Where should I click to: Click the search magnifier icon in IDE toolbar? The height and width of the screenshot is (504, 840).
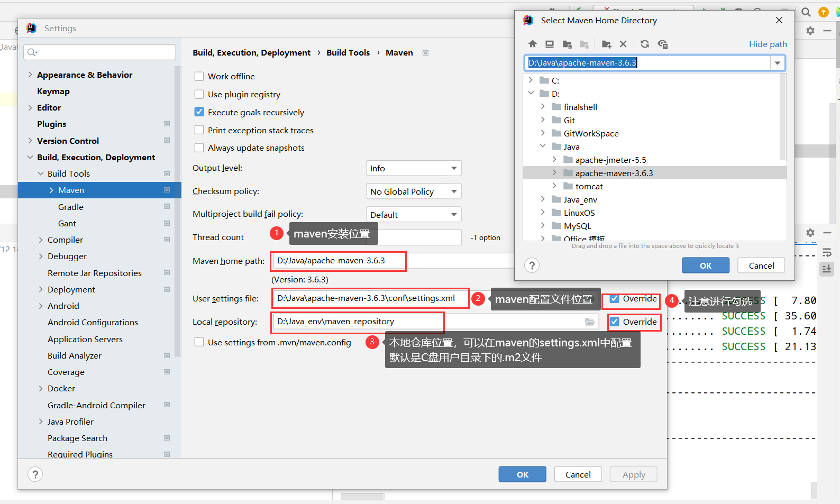[806, 12]
